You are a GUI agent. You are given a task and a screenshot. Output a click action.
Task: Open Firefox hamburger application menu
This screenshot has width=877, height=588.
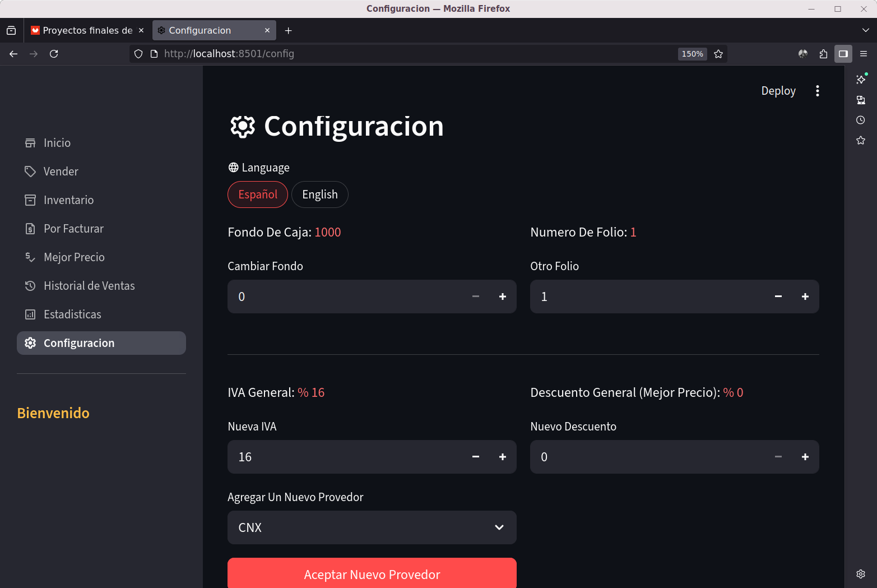point(863,54)
